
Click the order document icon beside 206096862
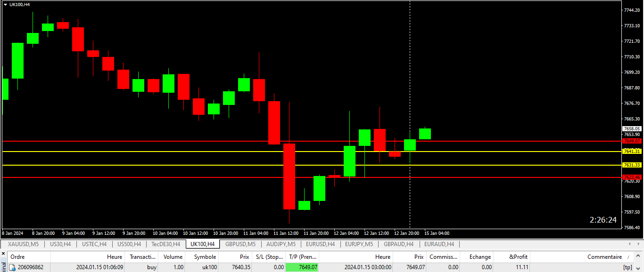(13, 267)
